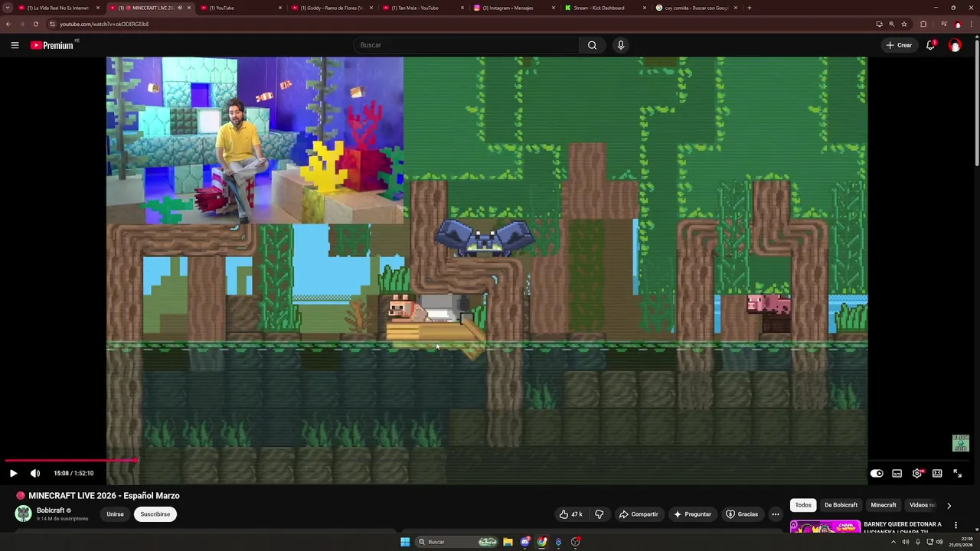Viewport: 980px width, 551px height.
Task: Open the YouTube notifications bell
Action: (930, 45)
